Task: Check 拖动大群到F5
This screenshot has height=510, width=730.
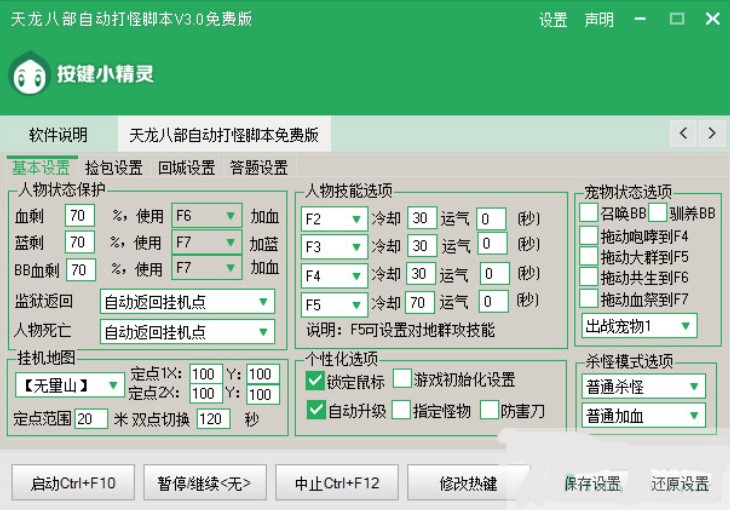Action: pyautogui.click(x=589, y=256)
